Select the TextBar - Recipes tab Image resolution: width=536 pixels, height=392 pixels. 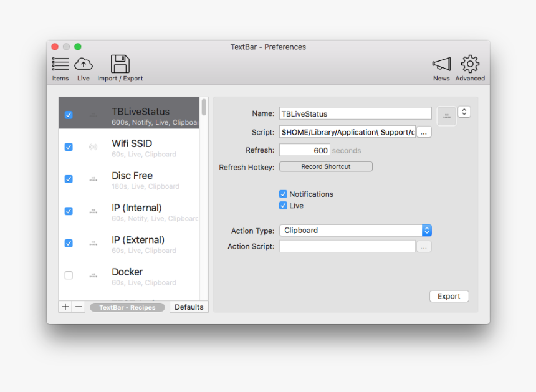(127, 307)
